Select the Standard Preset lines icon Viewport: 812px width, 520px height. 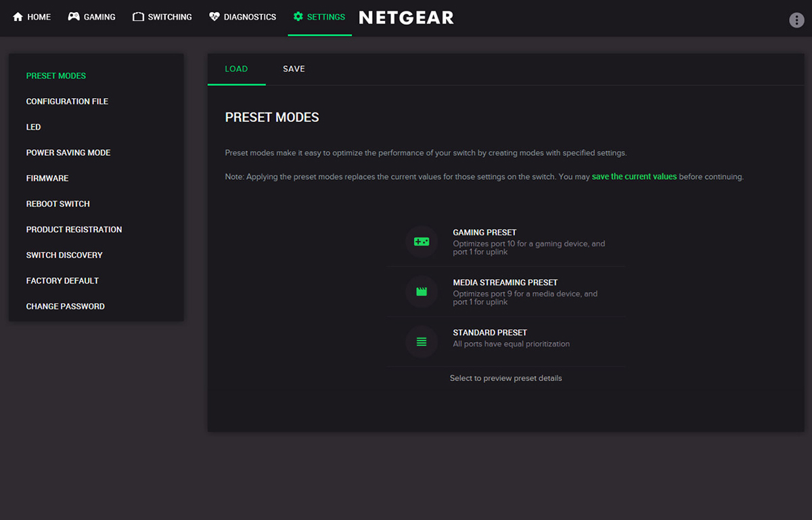tap(422, 342)
